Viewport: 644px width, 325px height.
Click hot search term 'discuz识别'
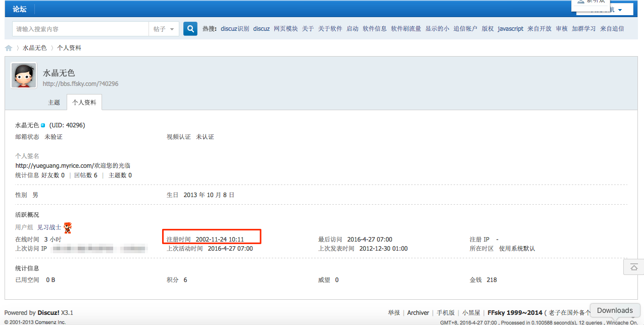[234, 29]
